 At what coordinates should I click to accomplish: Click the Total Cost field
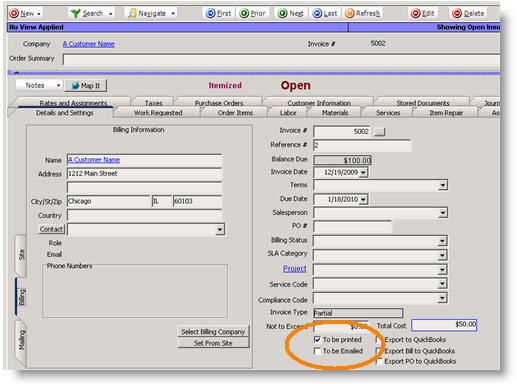coord(444,325)
